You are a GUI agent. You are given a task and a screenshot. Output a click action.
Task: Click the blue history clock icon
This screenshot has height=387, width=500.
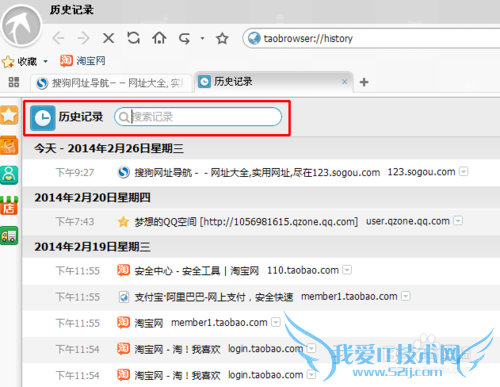tap(43, 118)
